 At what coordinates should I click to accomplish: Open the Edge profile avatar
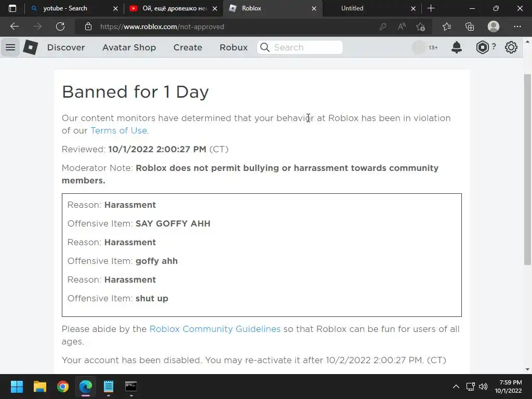[494, 26]
